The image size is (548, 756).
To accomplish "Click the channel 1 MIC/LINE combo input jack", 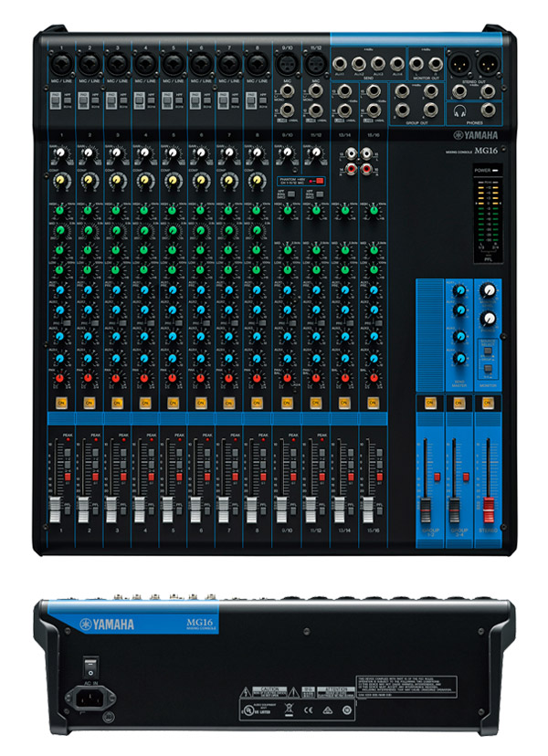I will pyautogui.click(x=61, y=65).
